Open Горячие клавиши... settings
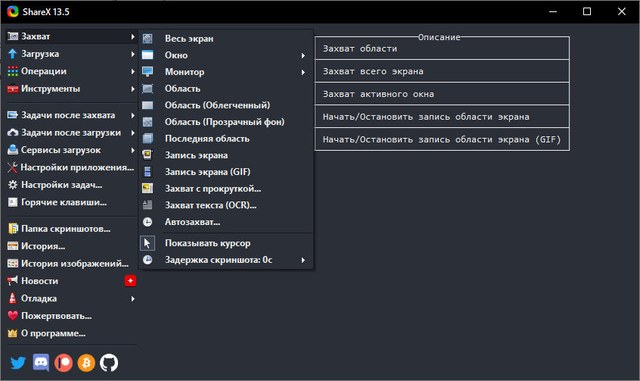 [x=71, y=202]
